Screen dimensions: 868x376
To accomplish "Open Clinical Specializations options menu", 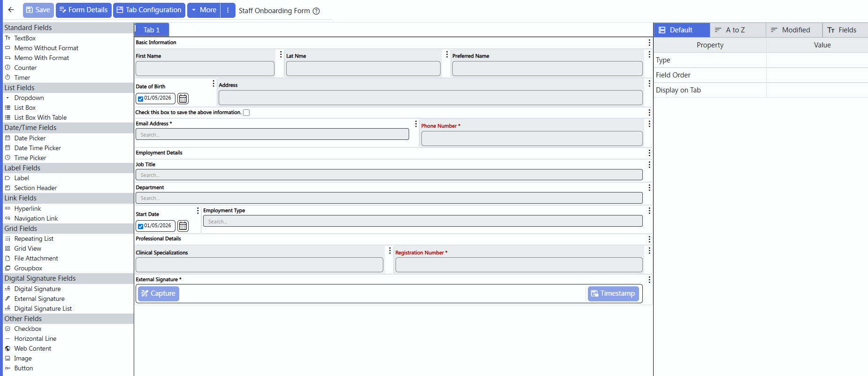I will tap(389, 251).
